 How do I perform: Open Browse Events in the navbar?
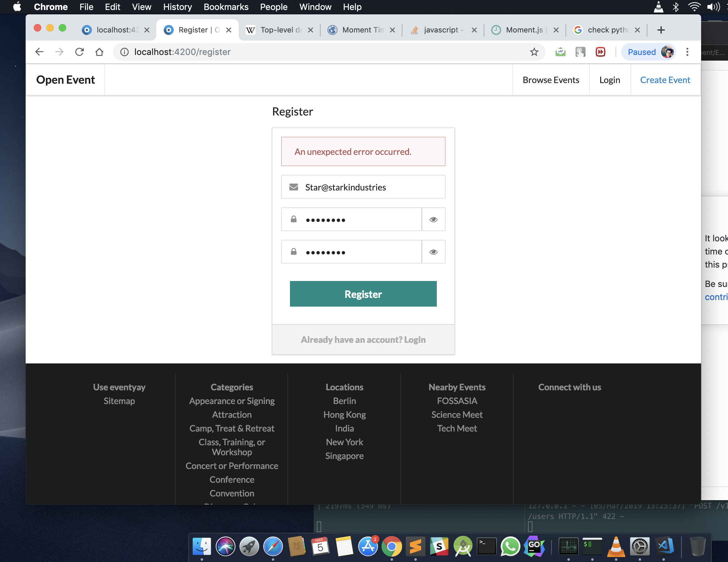[551, 80]
